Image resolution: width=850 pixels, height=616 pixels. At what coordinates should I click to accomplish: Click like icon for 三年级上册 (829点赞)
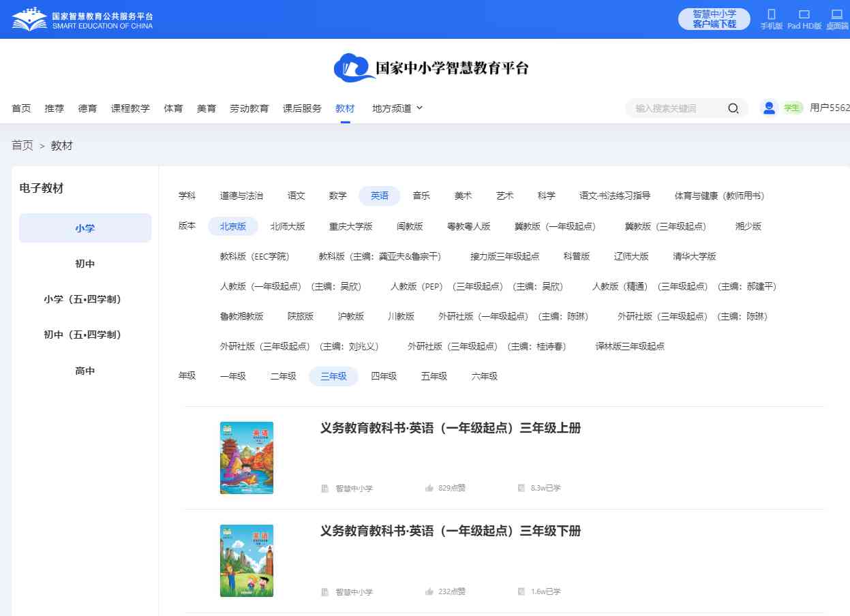click(x=429, y=488)
